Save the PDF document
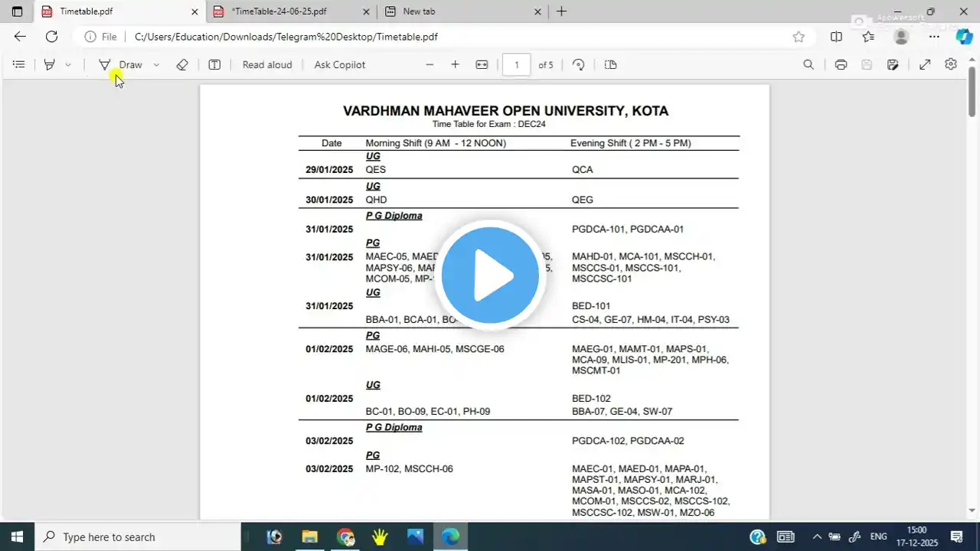The height and width of the screenshot is (551, 980). coord(867,65)
